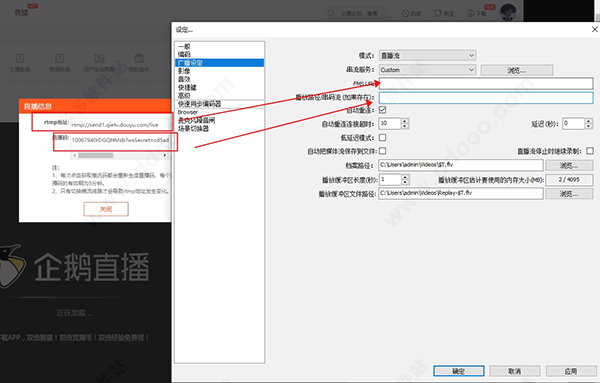Click the 直播码 field in the 直播信息 popup
Image resolution: width=600 pixels, height=383 pixels.
point(120,140)
